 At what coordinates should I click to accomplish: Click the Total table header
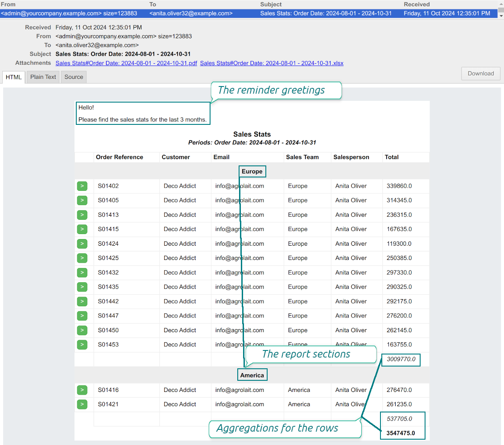tap(392, 157)
